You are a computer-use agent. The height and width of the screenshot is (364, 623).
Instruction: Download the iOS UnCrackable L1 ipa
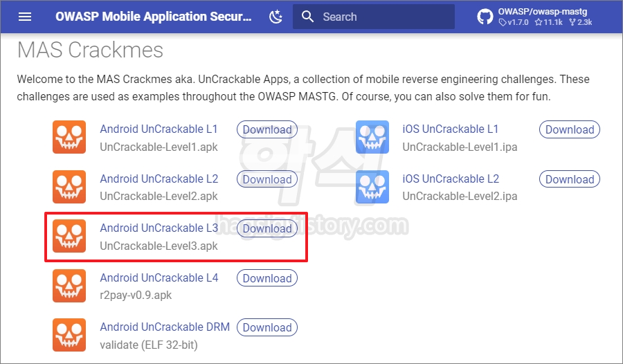pyautogui.click(x=570, y=129)
